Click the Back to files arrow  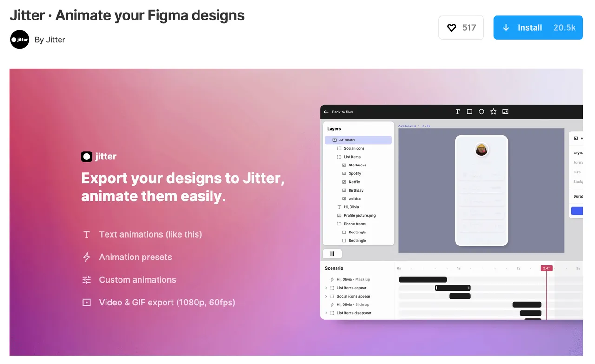[326, 112]
